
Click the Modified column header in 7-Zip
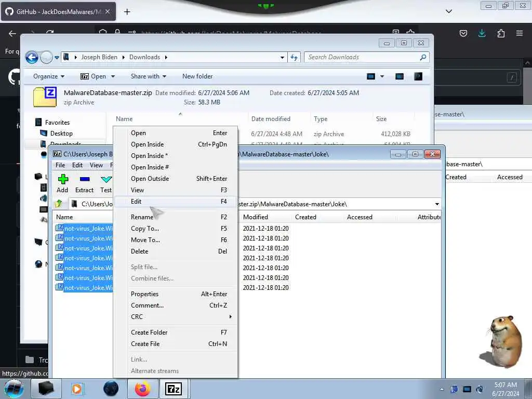coord(256,217)
